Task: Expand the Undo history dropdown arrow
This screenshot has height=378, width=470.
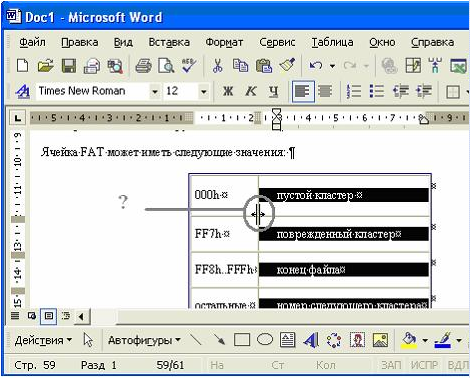Action: [x=332, y=66]
